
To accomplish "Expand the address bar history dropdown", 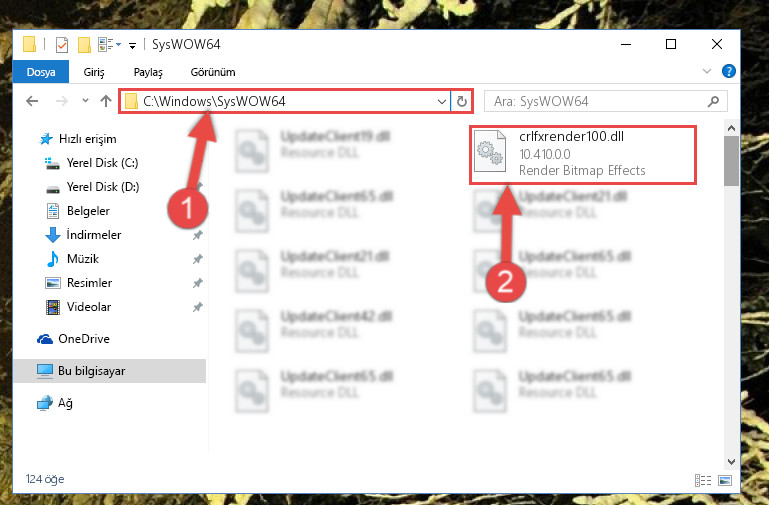I will [x=442, y=101].
